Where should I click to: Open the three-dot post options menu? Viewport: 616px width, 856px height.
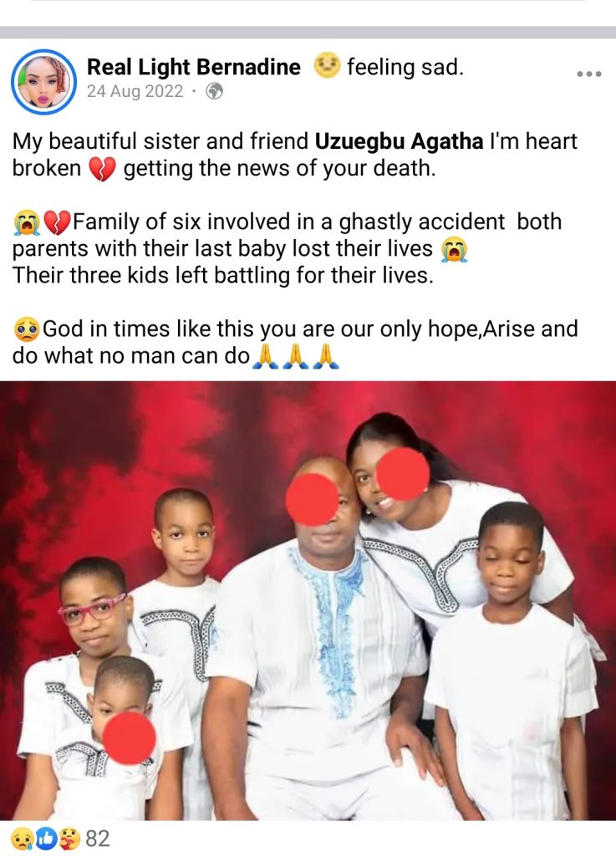(x=589, y=74)
